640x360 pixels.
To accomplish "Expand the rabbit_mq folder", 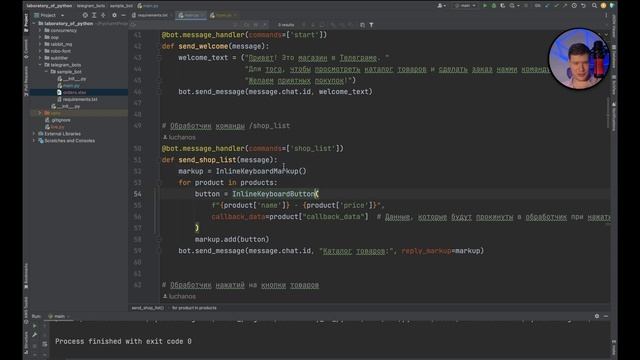I will coord(40,44).
